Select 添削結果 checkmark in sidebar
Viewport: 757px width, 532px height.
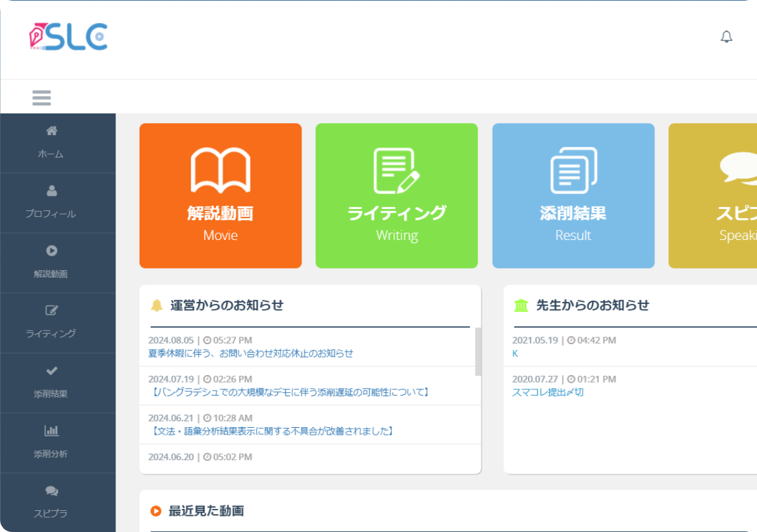[52, 371]
